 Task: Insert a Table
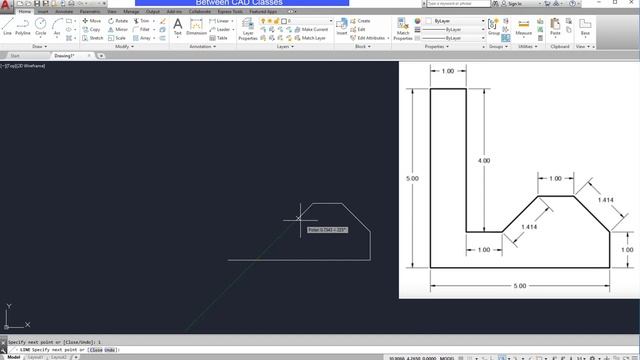218,38
